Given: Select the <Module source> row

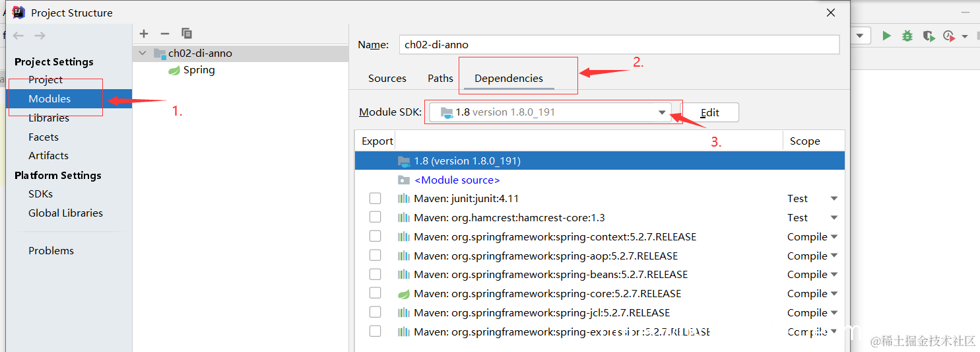Looking at the screenshot, I should [600, 180].
